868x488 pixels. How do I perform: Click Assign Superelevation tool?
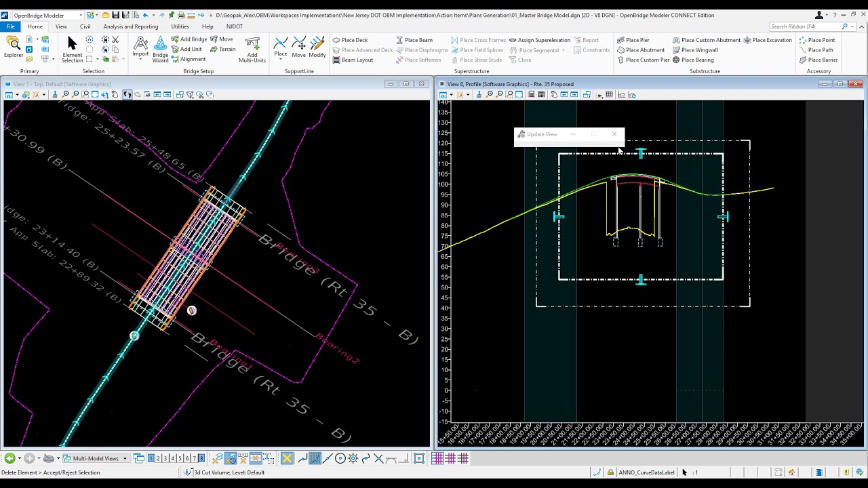tap(540, 40)
